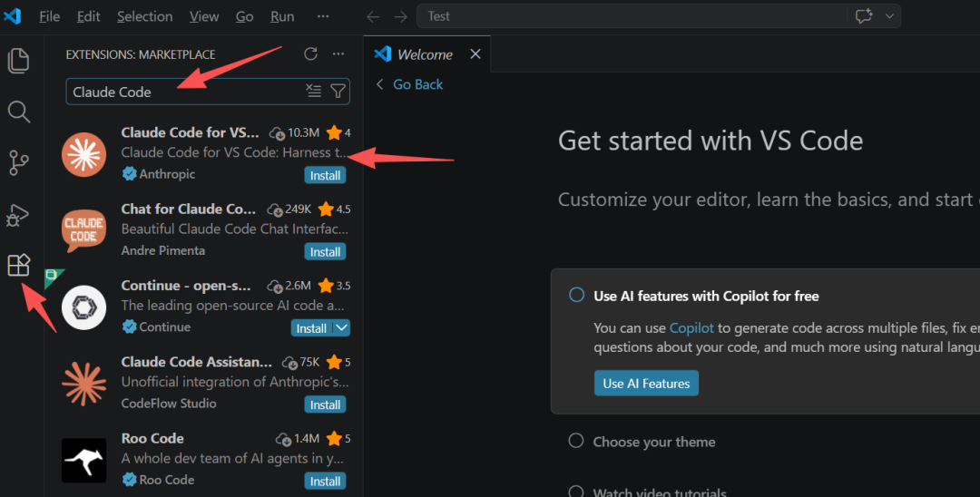Open the extension search filter menu
The width and height of the screenshot is (980, 497).
338,92
